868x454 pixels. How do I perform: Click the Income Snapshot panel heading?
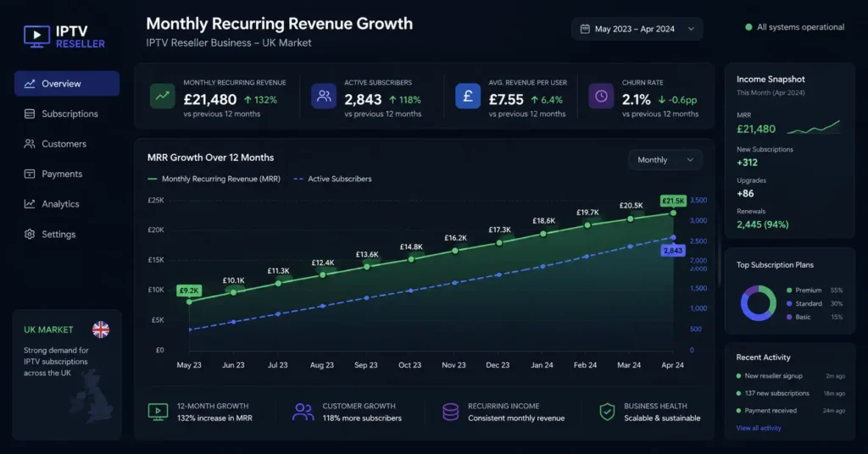pos(770,79)
